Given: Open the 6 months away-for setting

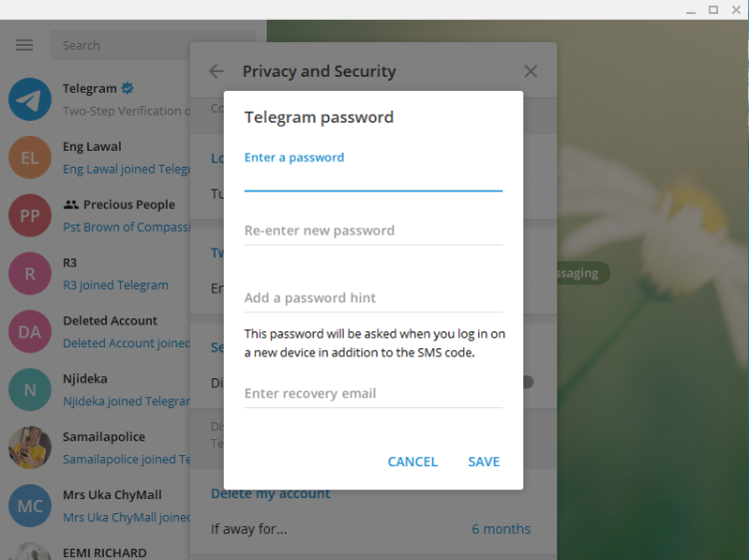Looking at the screenshot, I should tap(500, 529).
